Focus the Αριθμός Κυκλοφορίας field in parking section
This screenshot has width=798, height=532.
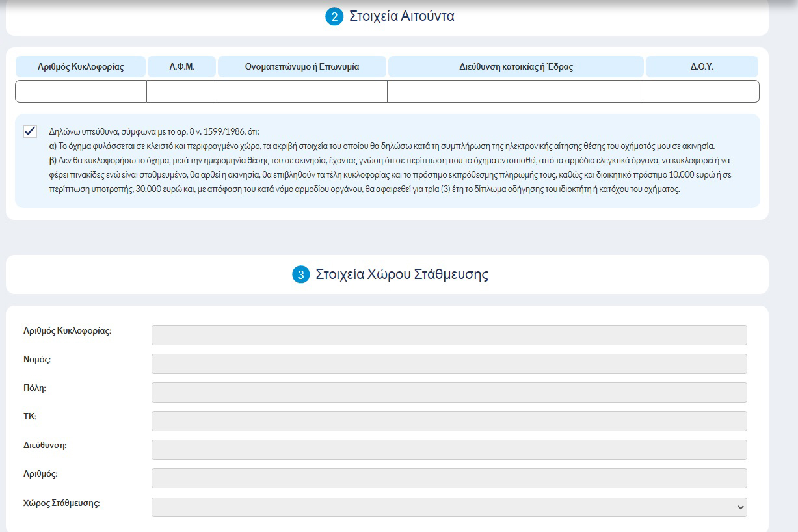[x=449, y=335]
